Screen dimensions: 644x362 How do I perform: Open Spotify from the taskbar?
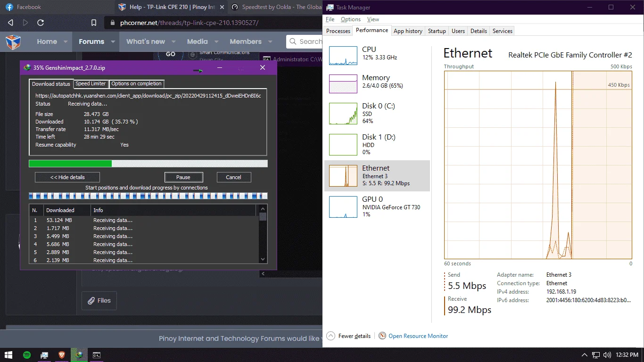click(27, 355)
